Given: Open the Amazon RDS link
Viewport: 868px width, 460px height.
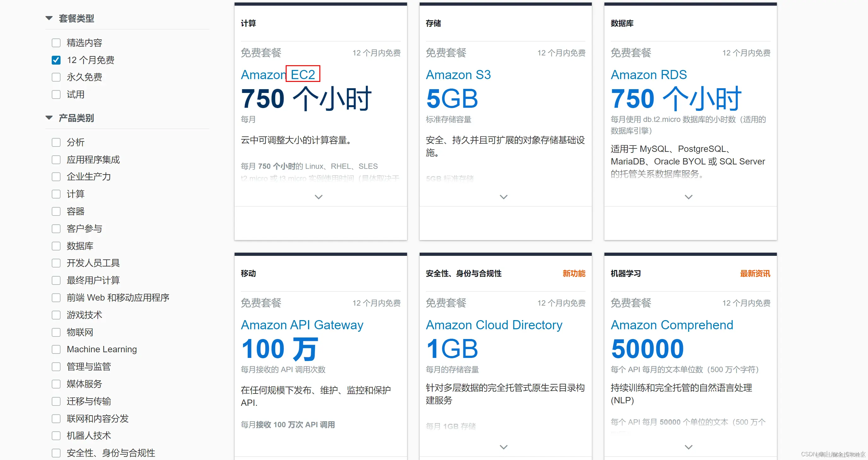Looking at the screenshot, I should [649, 74].
